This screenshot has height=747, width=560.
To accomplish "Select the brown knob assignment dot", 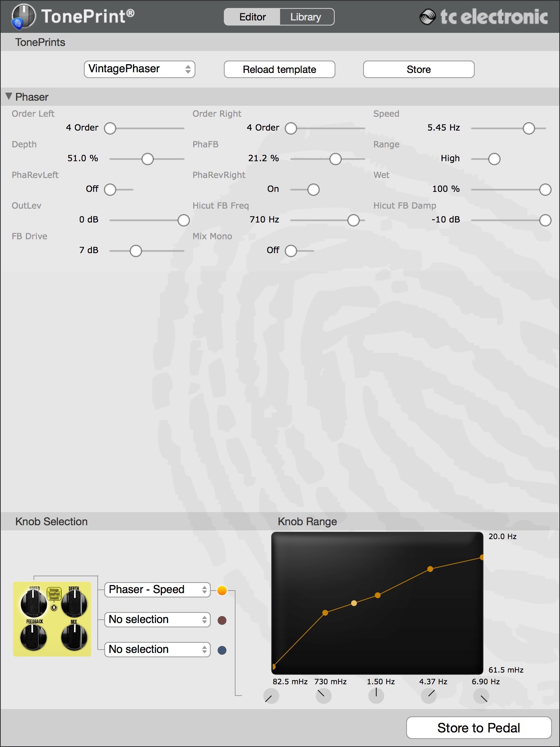I will tap(222, 620).
